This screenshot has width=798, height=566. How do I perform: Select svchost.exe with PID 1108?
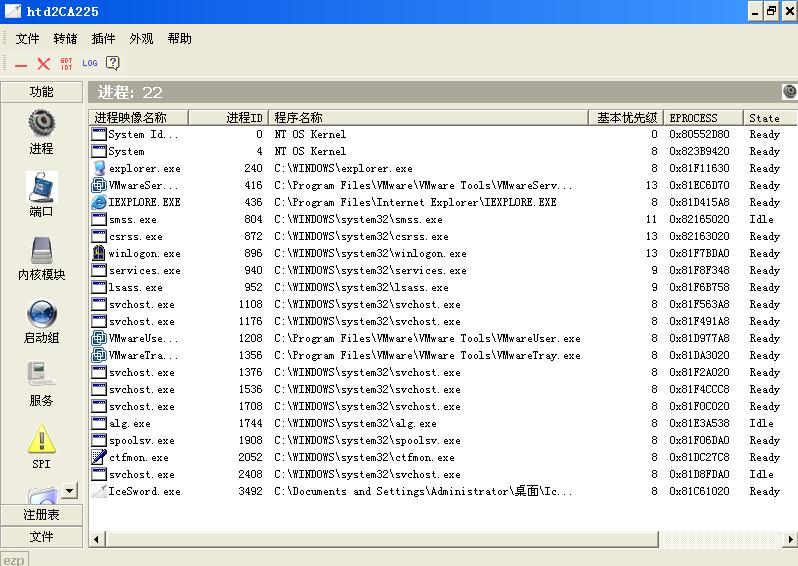442,304
